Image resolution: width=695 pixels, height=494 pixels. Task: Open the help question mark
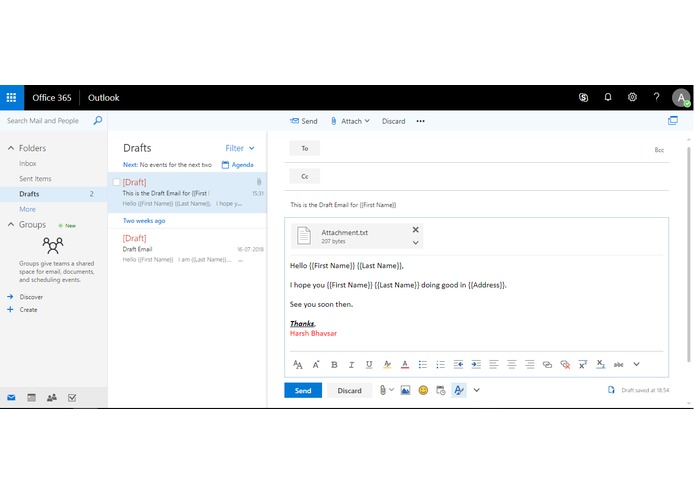(x=656, y=97)
